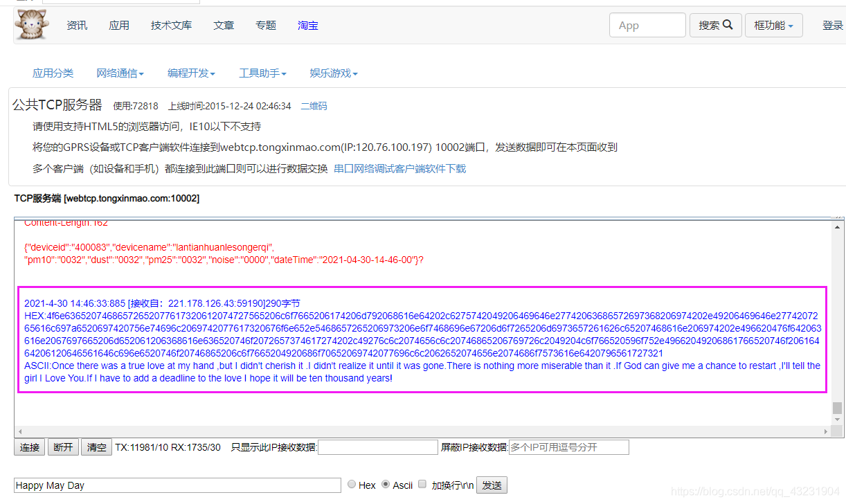Viewport: 846px width, 504px height.
Task: Open the 专题 nav item
Action: pyautogui.click(x=266, y=26)
